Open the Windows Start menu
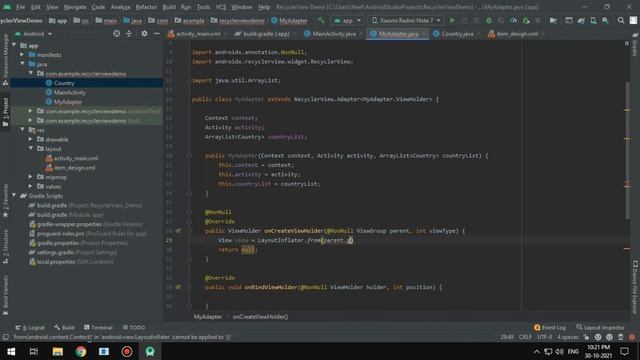640x360 pixels. [11, 351]
